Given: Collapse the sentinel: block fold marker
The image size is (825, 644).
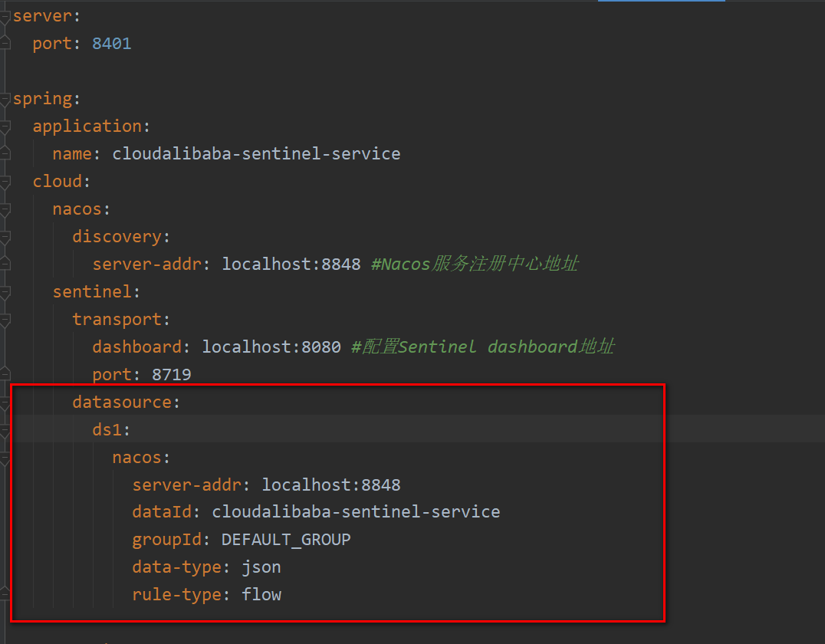Looking at the screenshot, I should (x=5, y=293).
